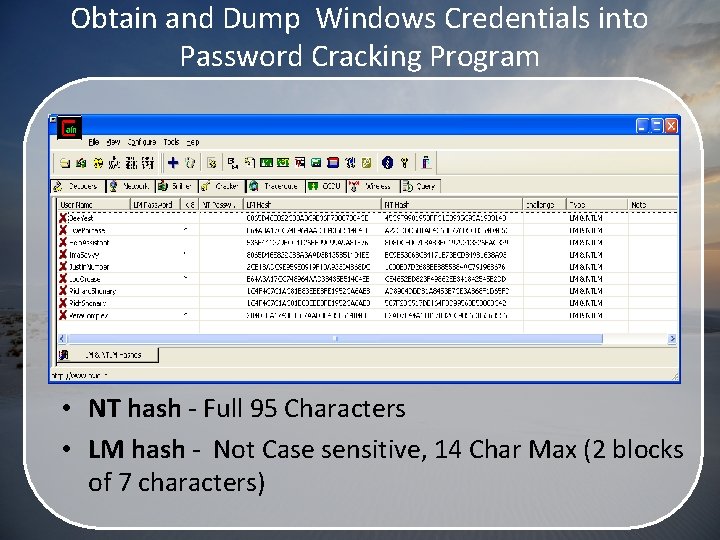This screenshot has width=720, height=540.
Task: Click the red X icon beside ImaSavvy
Action: click(63, 254)
